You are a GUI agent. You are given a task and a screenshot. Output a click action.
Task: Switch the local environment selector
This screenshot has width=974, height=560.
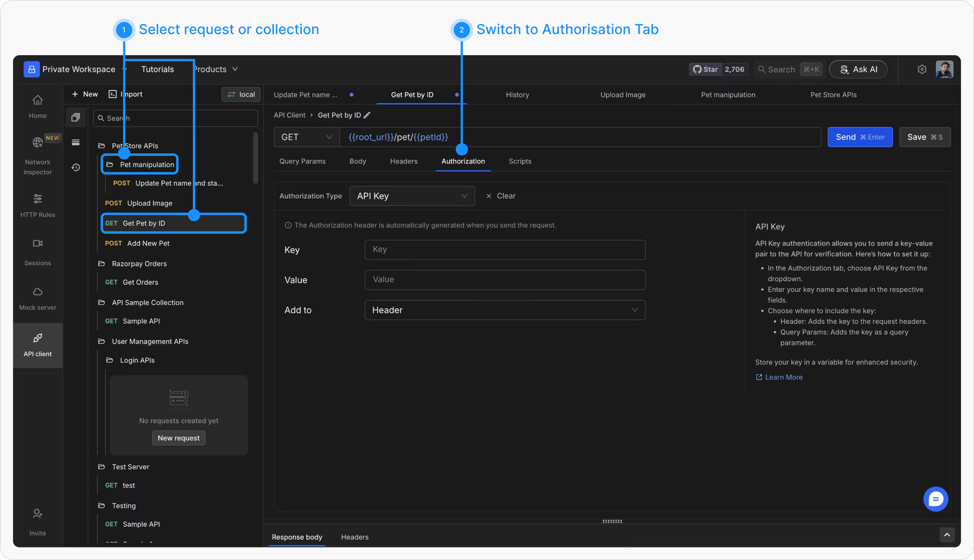(241, 94)
